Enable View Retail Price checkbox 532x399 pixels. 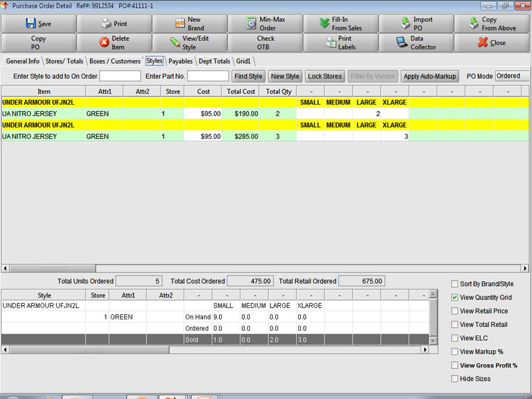click(x=454, y=311)
